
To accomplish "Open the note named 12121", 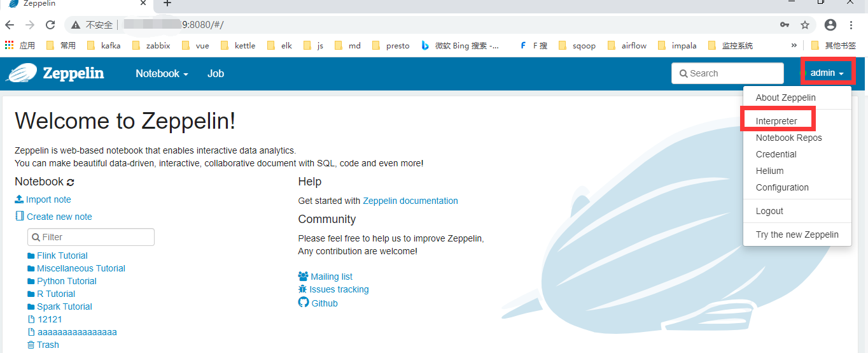I will (x=45, y=319).
